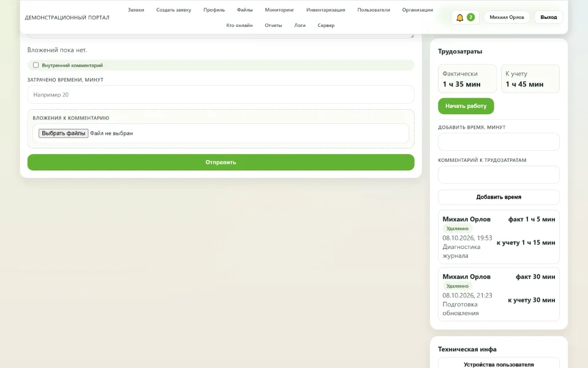Open the Мониторинг page
Screen dimensions: 588x368
click(279, 10)
